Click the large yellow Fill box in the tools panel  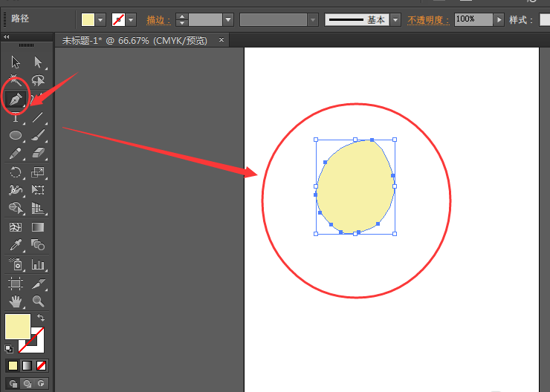point(18,327)
